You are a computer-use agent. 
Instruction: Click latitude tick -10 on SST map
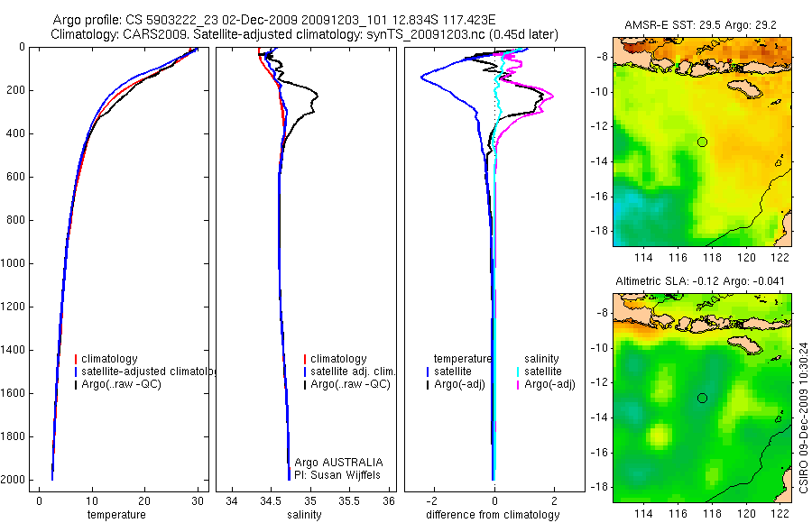coord(599,92)
